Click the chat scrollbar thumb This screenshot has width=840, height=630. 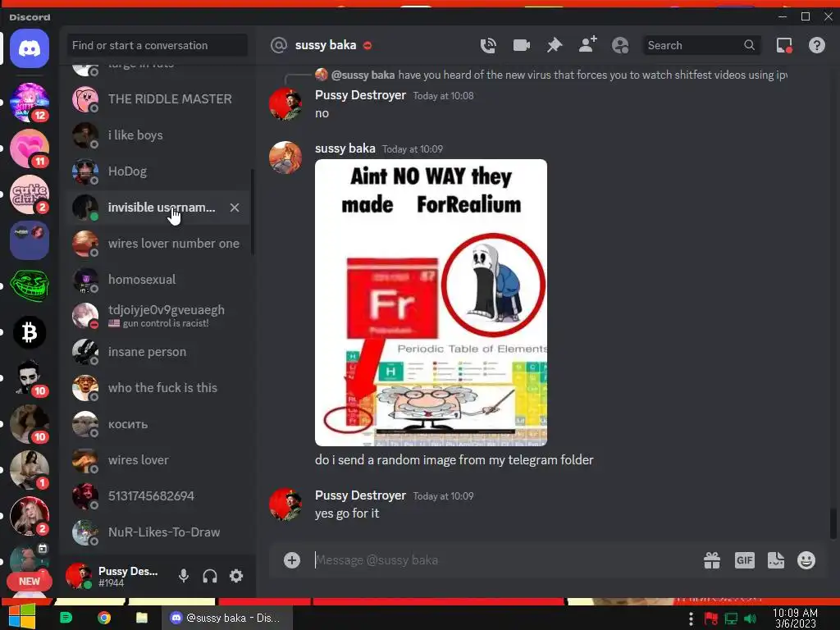833,523
